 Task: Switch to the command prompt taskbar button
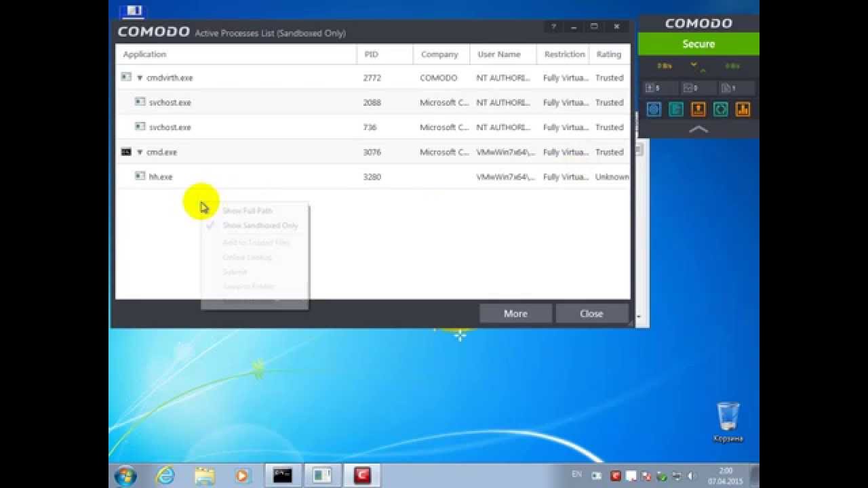tap(282, 476)
